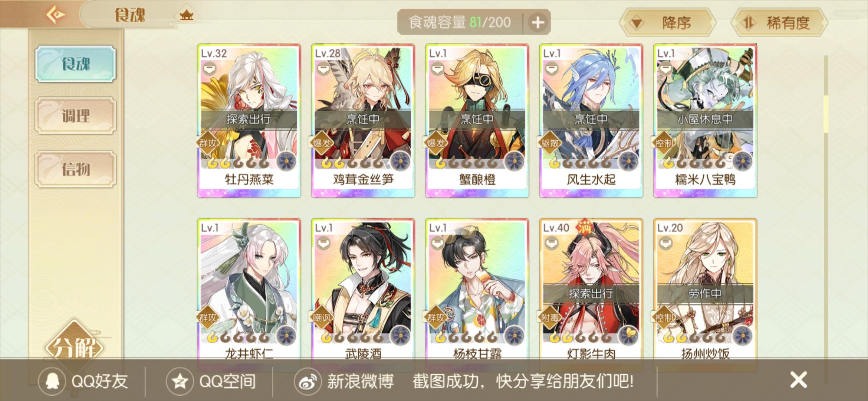The height and width of the screenshot is (401, 868).
Task: Toggle the lock marker on 武陵酒 card
Action: pos(323,243)
